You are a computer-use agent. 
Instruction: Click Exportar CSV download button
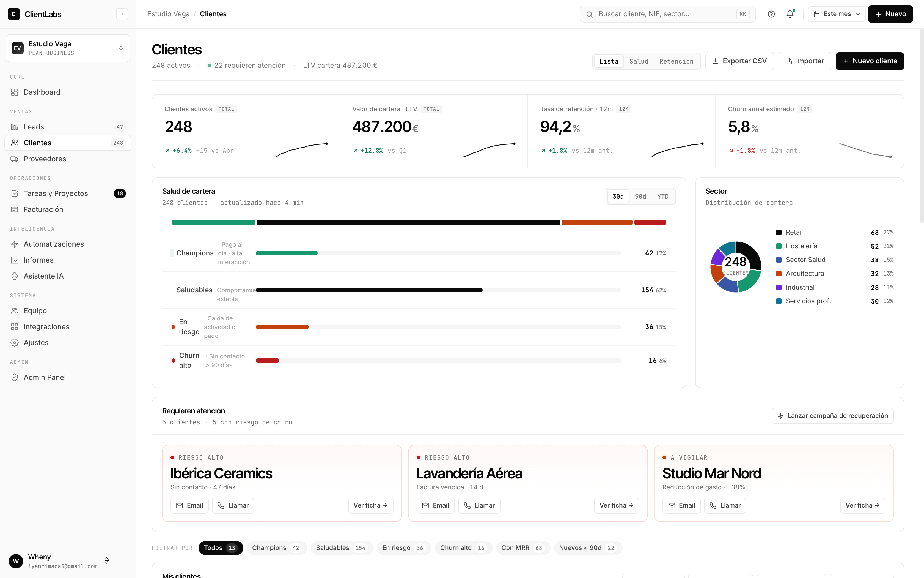click(x=739, y=61)
